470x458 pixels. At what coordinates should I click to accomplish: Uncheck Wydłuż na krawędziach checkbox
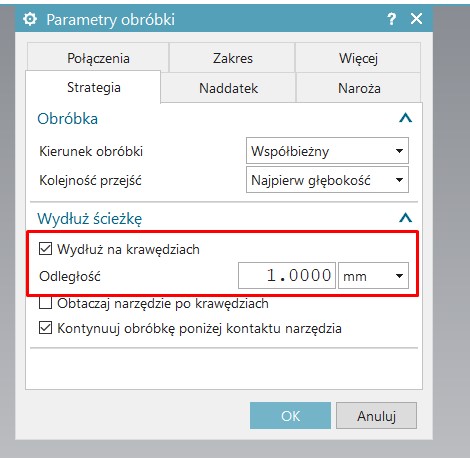coord(45,249)
